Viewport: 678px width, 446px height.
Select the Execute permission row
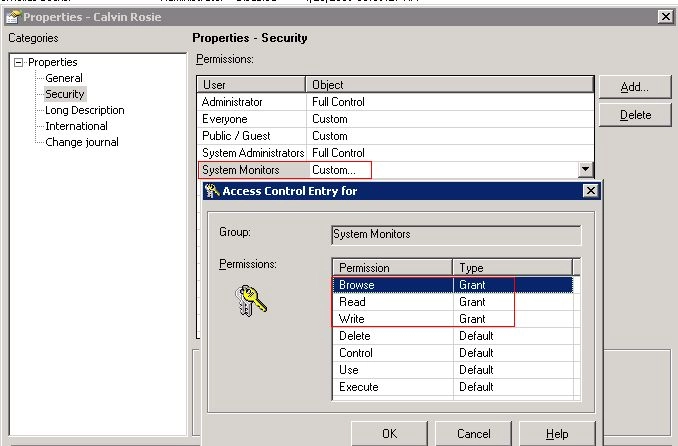[453, 387]
